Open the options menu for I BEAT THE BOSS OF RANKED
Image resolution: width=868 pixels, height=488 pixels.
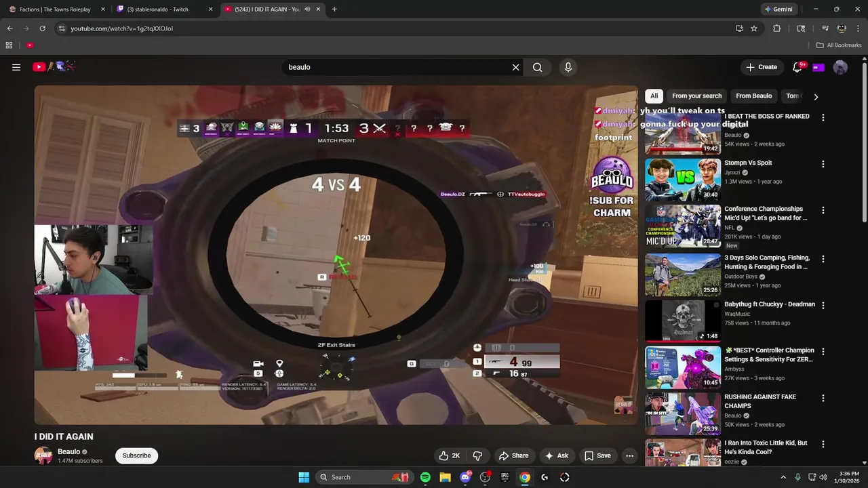click(x=823, y=117)
